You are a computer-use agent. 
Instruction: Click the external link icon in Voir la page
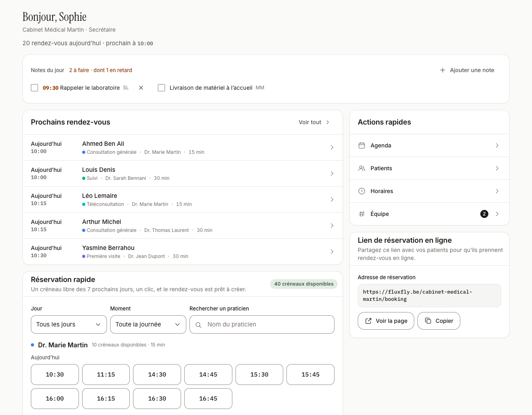point(369,321)
